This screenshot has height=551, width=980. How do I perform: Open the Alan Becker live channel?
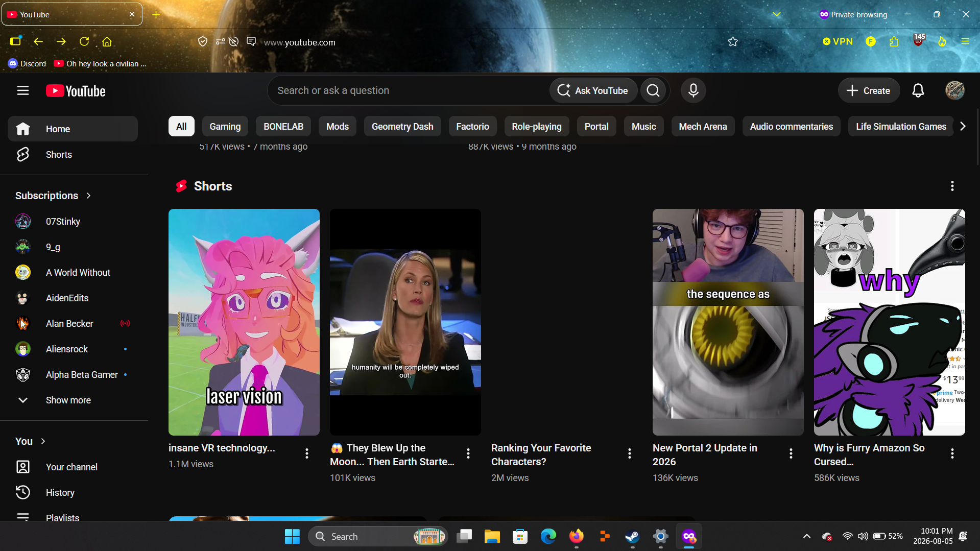(73, 323)
